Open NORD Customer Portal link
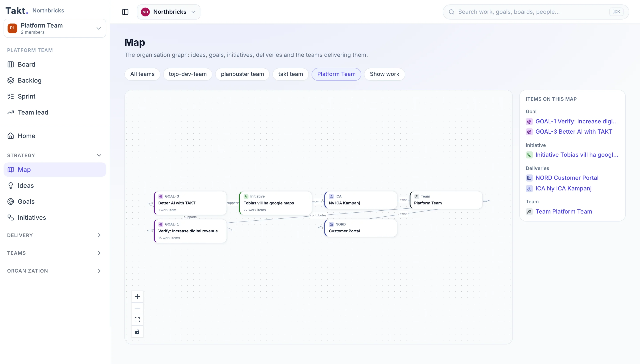The height and width of the screenshot is (364, 640). [562, 178]
